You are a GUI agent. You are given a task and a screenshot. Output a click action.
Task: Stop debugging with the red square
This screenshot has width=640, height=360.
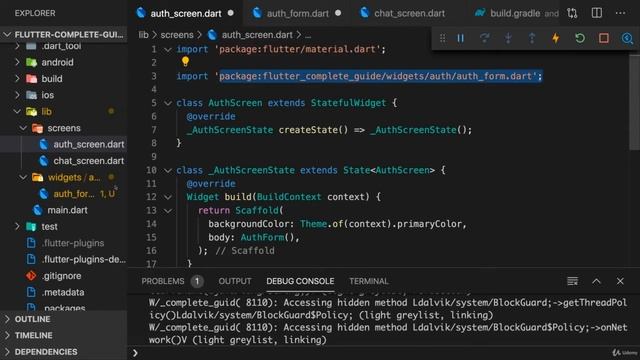point(604,38)
